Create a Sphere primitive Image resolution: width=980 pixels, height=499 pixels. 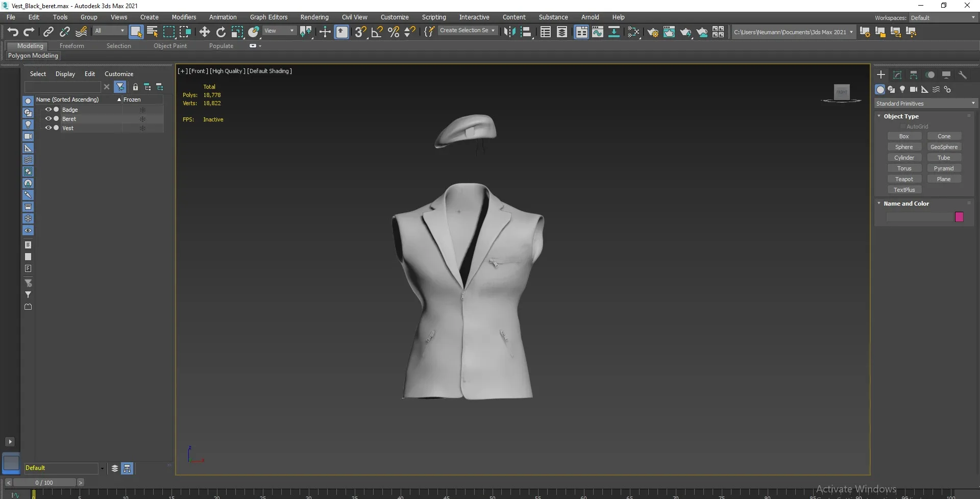[904, 147]
